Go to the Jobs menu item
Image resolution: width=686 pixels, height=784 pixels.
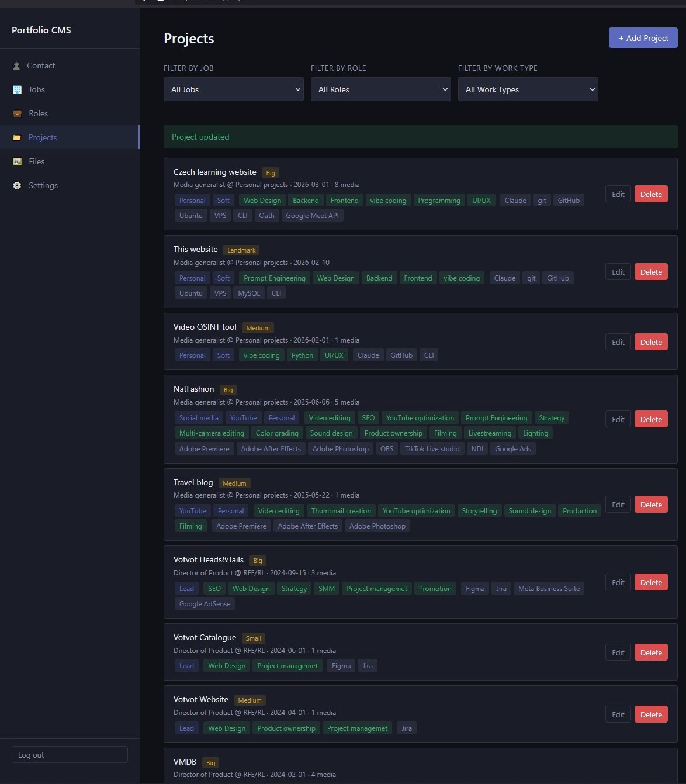click(x=36, y=90)
